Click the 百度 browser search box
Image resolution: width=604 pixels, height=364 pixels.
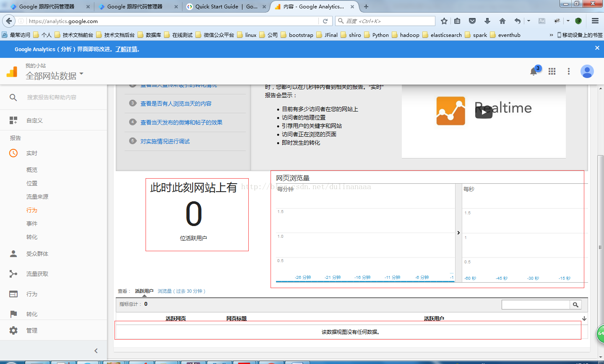[x=385, y=21]
